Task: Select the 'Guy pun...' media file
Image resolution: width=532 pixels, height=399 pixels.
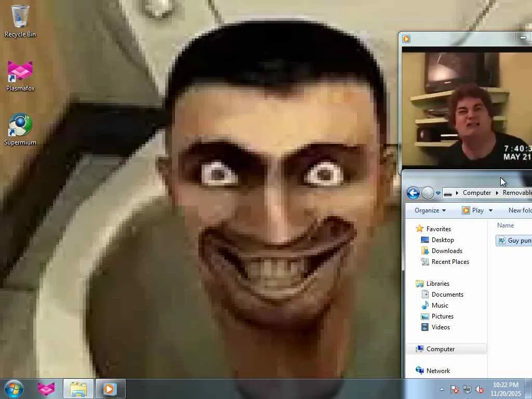Action: coord(514,241)
